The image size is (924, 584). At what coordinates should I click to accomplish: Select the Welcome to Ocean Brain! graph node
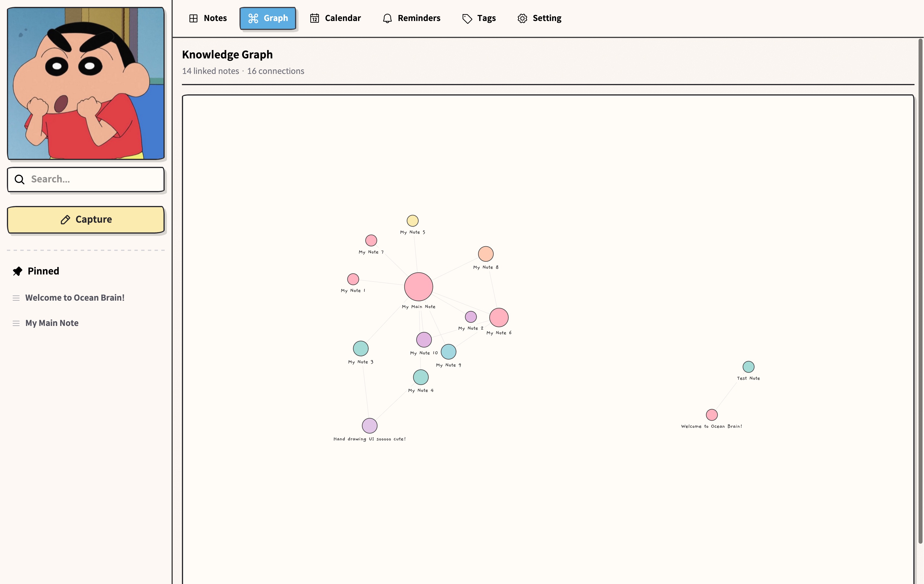tap(712, 415)
